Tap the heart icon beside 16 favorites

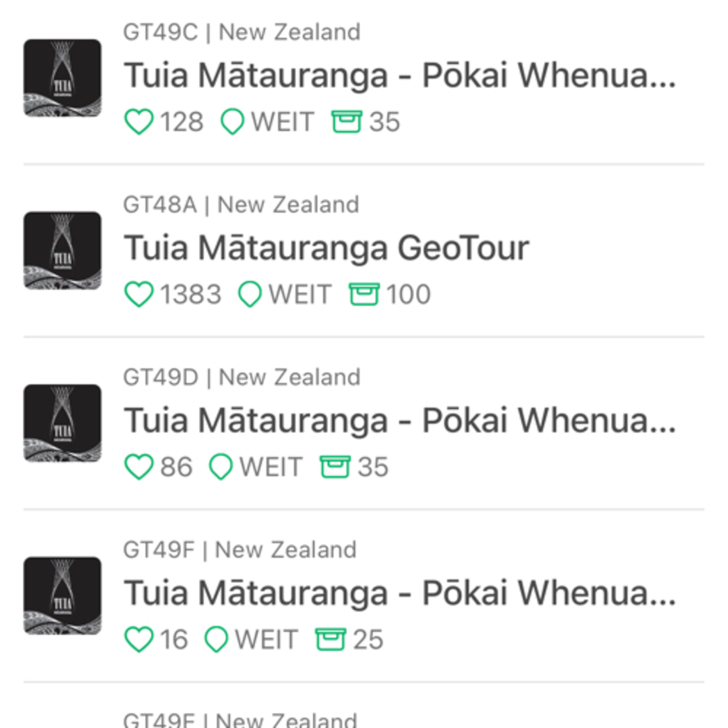139,639
